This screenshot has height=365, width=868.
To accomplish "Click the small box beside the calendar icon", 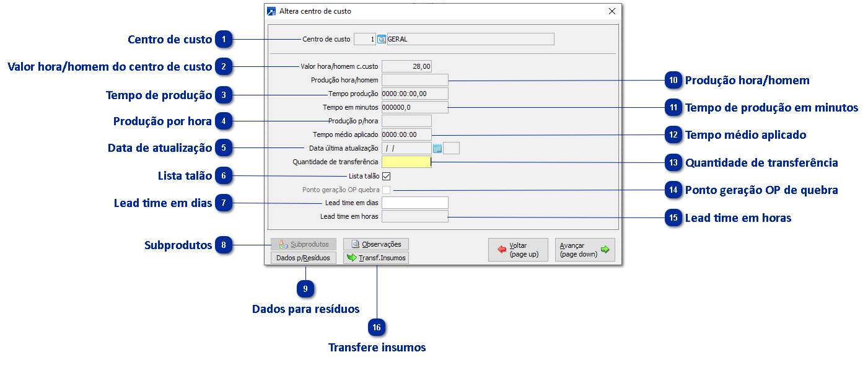I will [452, 148].
